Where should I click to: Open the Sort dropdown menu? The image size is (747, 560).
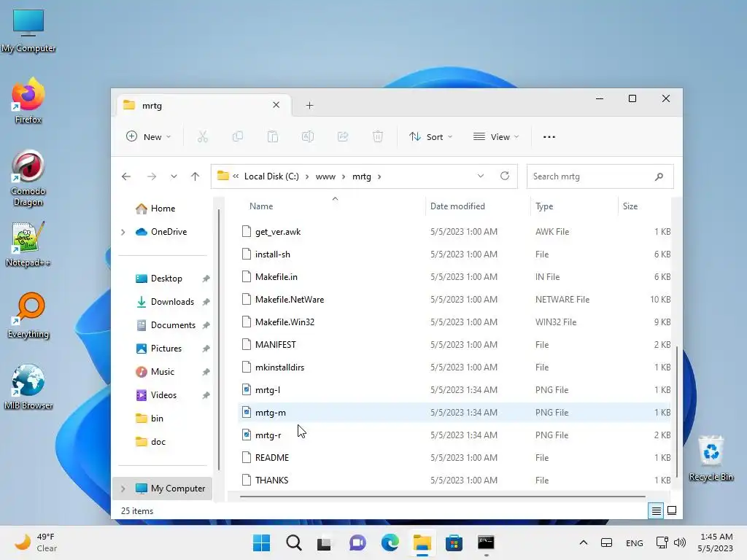coord(430,136)
